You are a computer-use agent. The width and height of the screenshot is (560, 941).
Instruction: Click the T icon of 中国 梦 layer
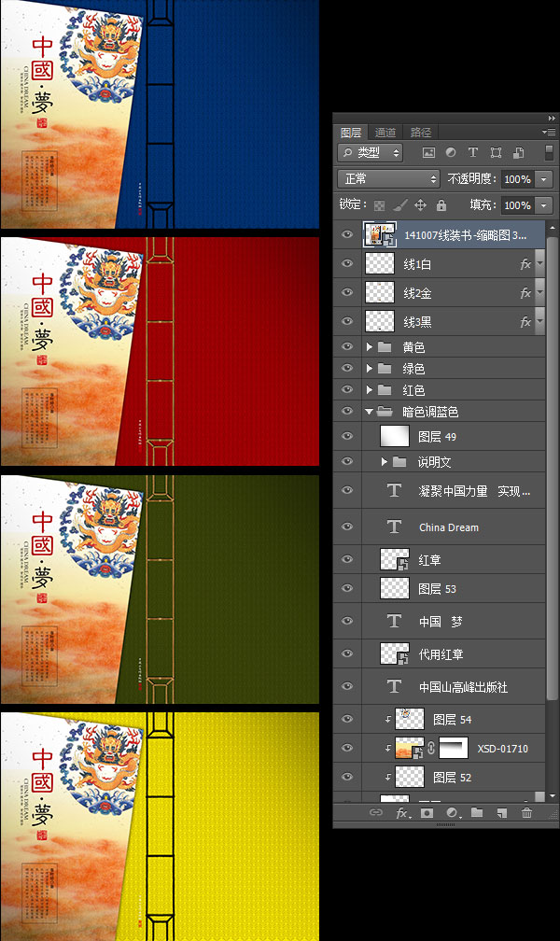click(x=395, y=621)
